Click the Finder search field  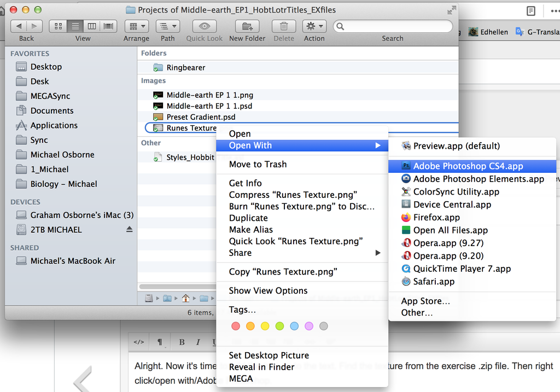(x=393, y=26)
